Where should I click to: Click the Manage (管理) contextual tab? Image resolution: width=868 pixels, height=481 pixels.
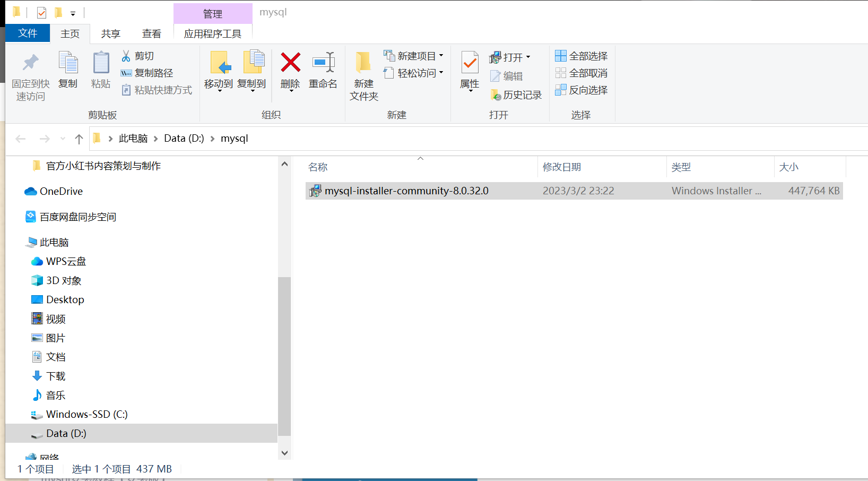[x=213, y=13]
